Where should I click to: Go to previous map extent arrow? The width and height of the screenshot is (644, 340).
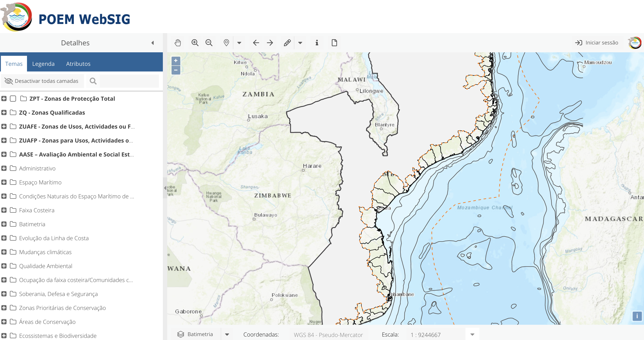tap(256, 43)
